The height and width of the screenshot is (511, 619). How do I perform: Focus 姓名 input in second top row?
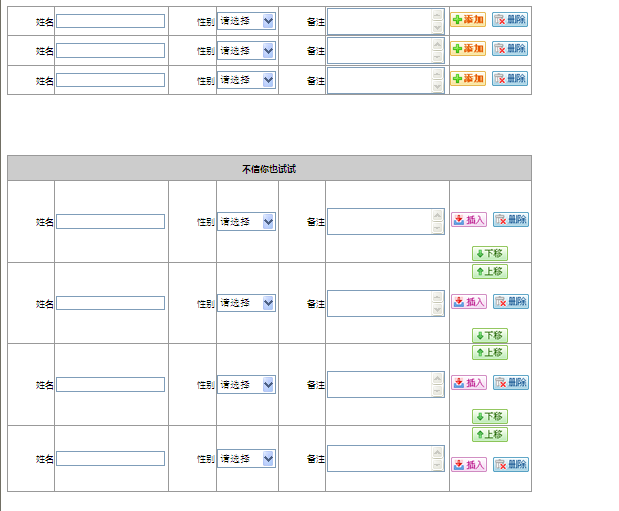(x=110, y=51)
